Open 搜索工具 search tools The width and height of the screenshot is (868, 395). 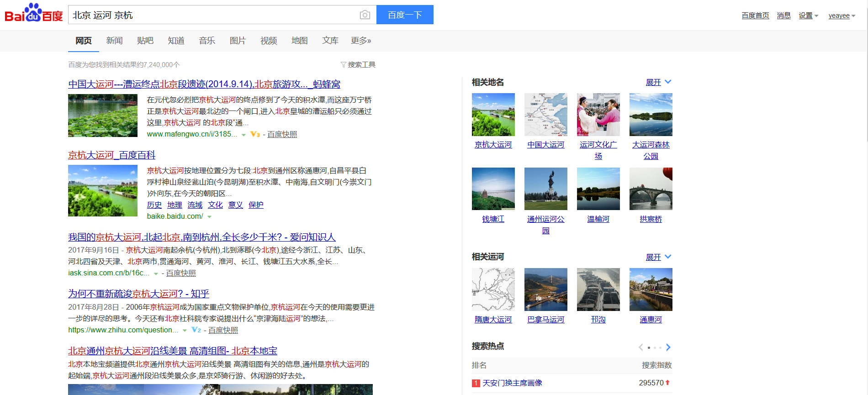[358, 65]
